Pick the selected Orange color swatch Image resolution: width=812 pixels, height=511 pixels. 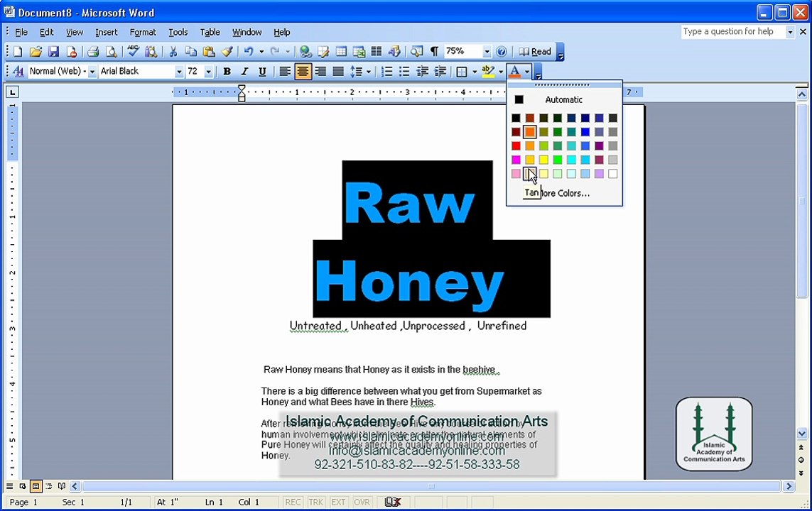[530, 132]
